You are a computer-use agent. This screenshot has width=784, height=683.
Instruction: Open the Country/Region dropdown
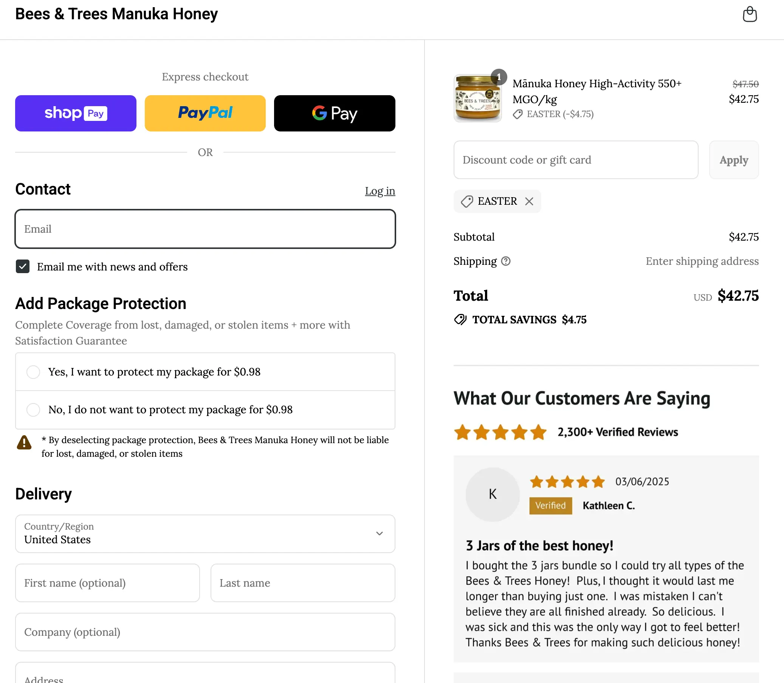coord(205,533)
